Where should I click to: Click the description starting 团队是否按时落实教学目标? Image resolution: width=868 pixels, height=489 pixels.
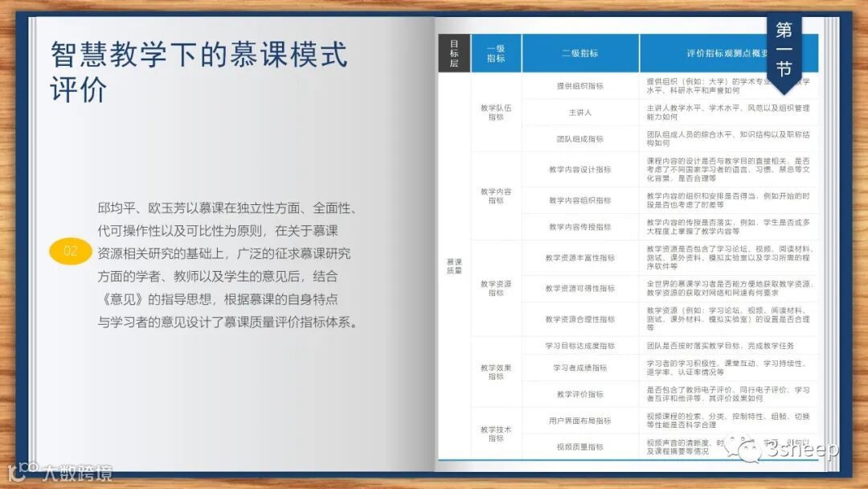pyautogui.click(x=720, y=346)
